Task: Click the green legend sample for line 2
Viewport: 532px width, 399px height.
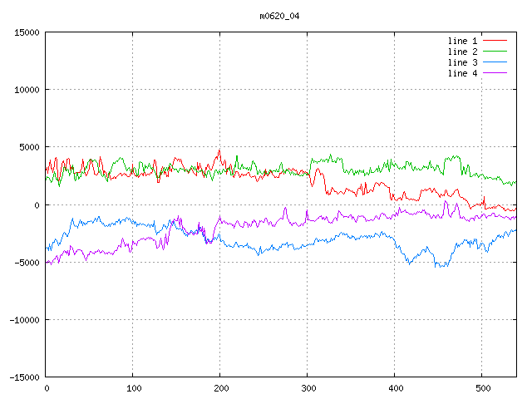Action: [x=495, y=52]
